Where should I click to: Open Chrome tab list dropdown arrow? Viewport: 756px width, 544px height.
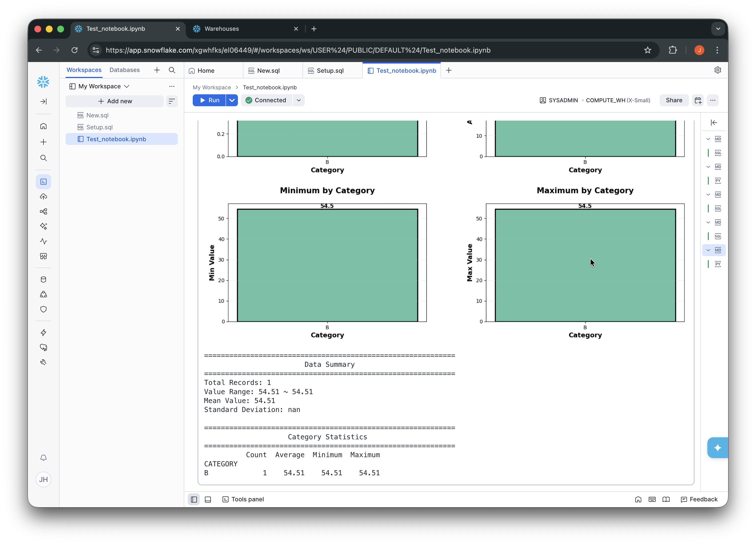[718, 29]
